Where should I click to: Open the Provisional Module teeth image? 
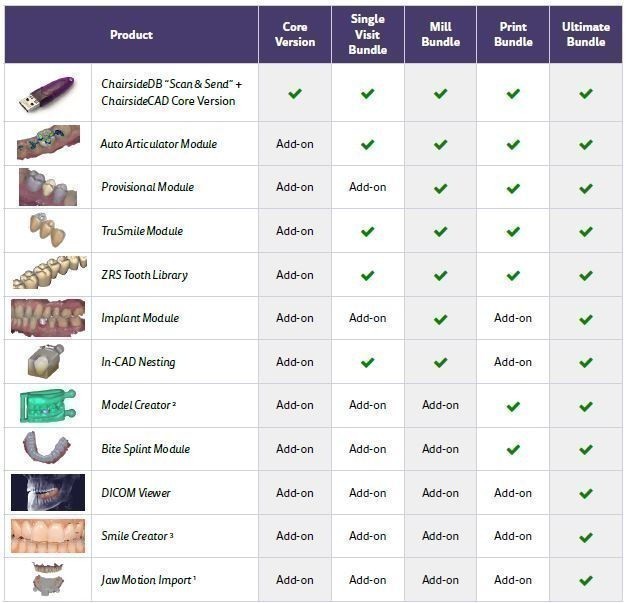(x=48, y=187)
